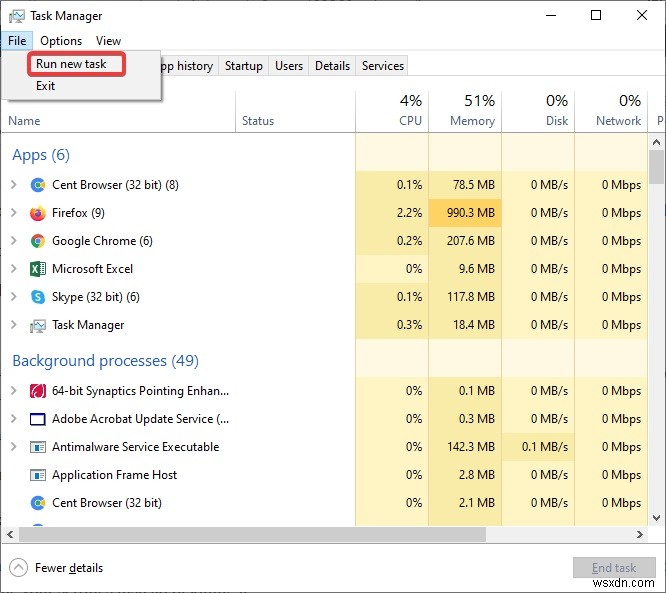Click the Background processes (49) heading
Viewport: 666px width, 593px height.
click(x=105, y=361)
